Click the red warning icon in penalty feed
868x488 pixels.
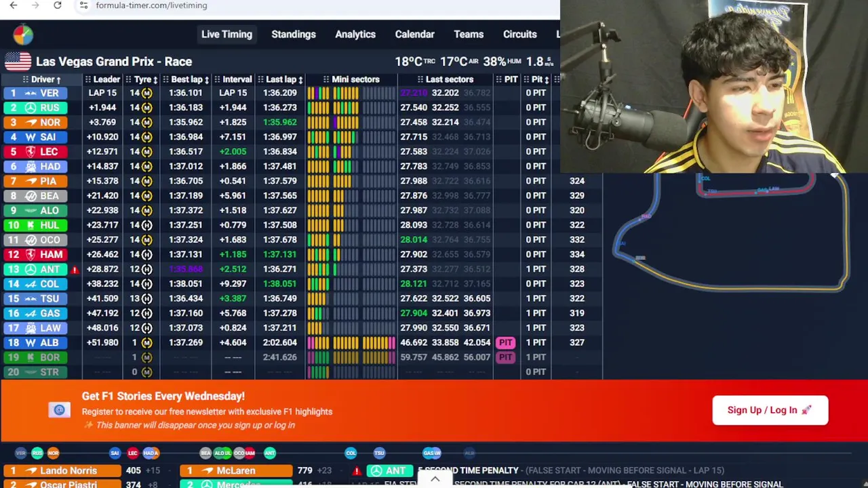pos(357,470)
